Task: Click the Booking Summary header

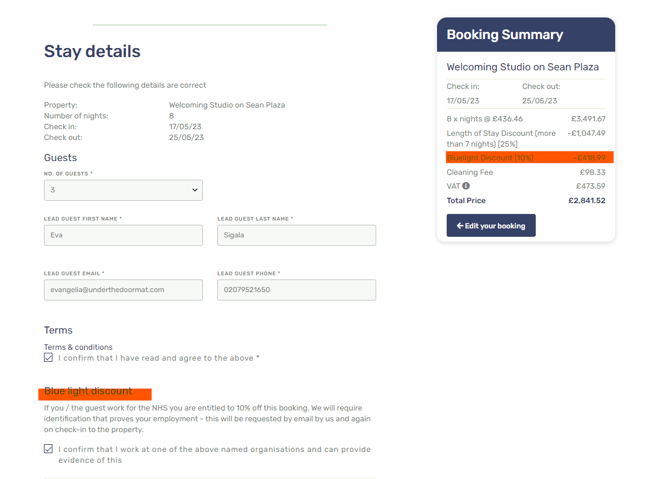Action: (x=505, y=35)
